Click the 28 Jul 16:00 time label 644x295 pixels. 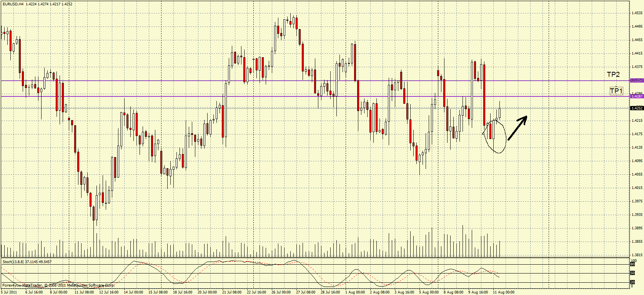330,292
